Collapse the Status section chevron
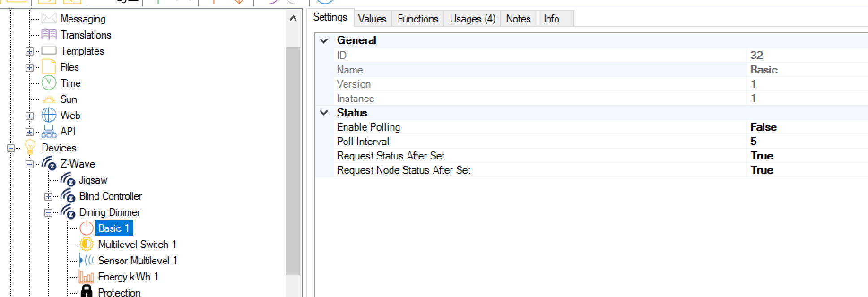868x297 pixels. click(324, 113)
